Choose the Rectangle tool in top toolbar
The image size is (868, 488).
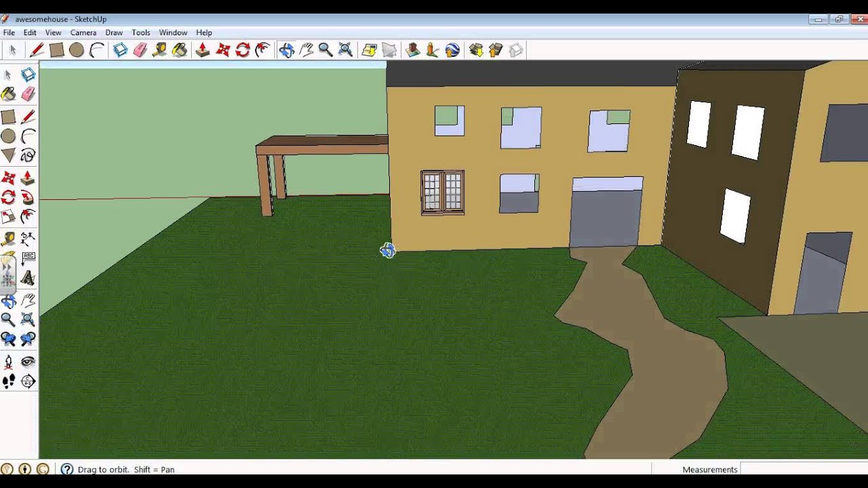(x=56, y=50)
